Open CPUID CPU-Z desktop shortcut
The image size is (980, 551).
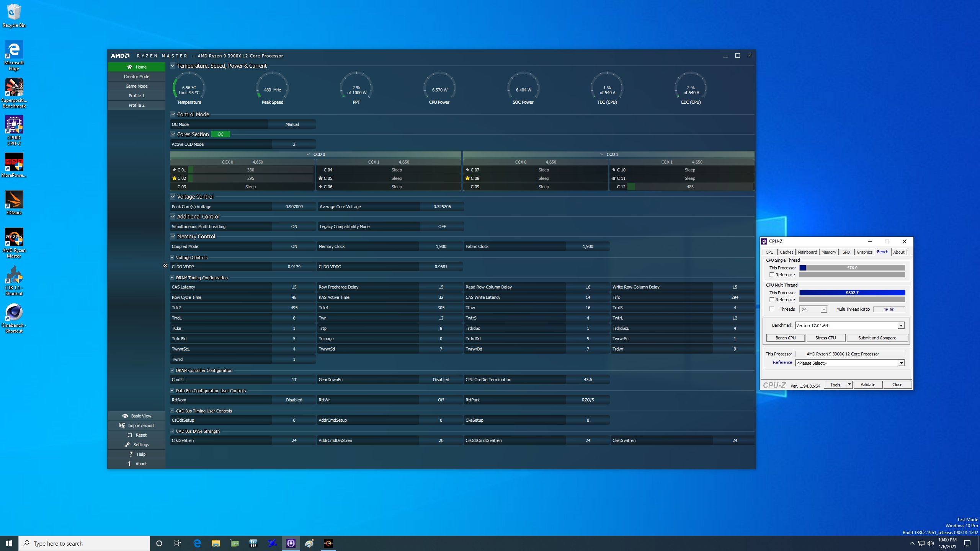click(x=14, y=130)
